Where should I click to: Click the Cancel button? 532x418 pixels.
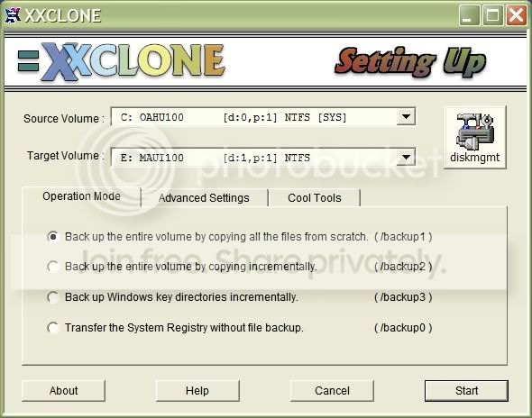pos(332,391)
